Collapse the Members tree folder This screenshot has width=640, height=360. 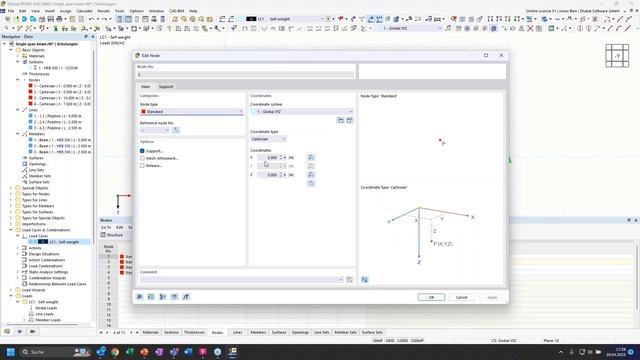(x=18, y=134)
